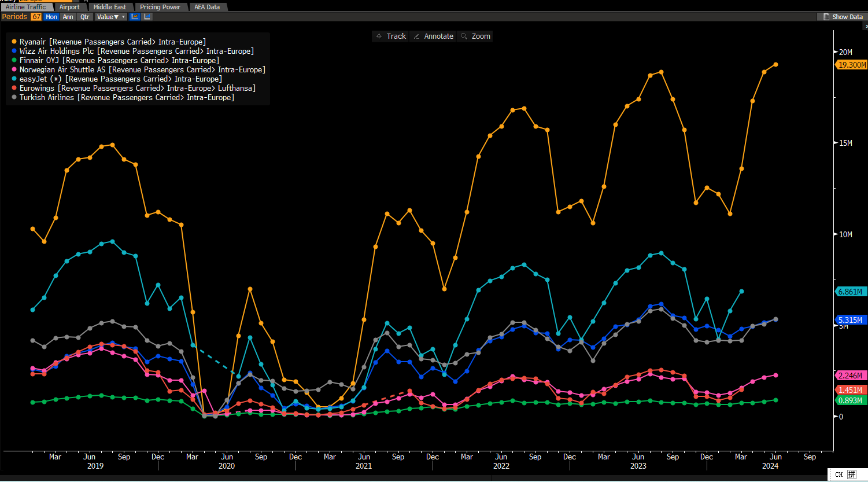Click the pinyin input method icon

pyautogui.click(x=851, y=474)
